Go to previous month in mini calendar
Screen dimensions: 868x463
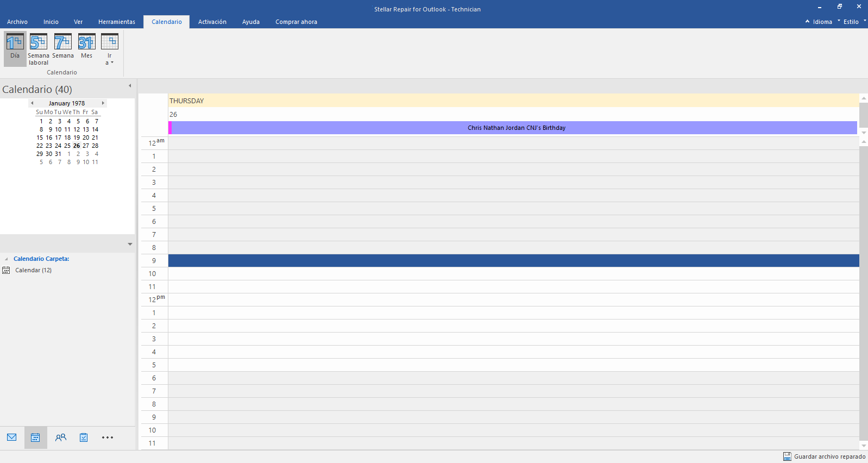pyautogui.click(x=32, y=103)
